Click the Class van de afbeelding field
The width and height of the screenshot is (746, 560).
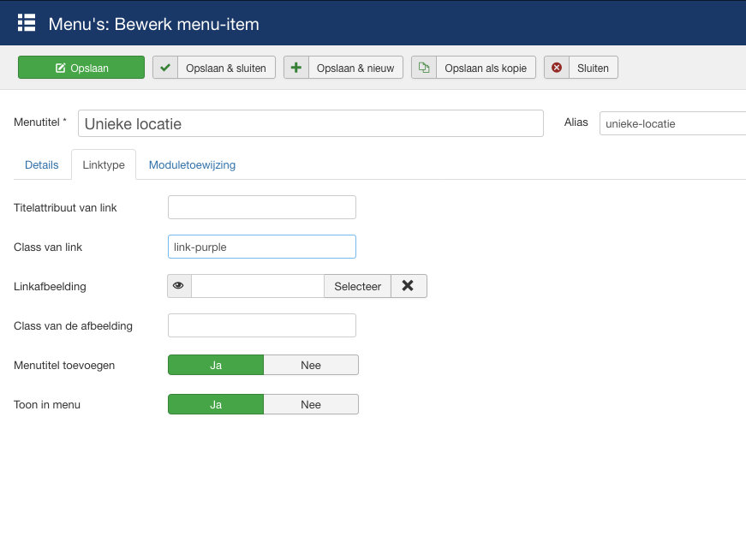pos(261,325)
